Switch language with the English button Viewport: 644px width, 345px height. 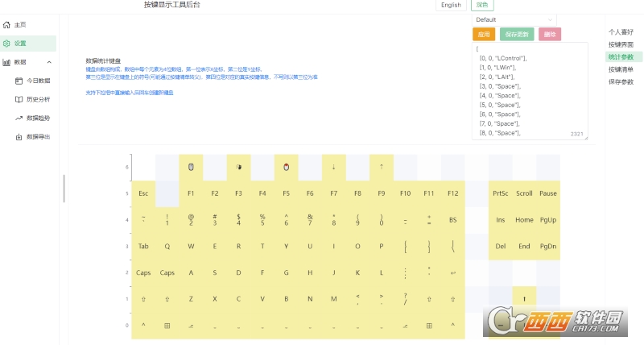click(x=451, y=5)
